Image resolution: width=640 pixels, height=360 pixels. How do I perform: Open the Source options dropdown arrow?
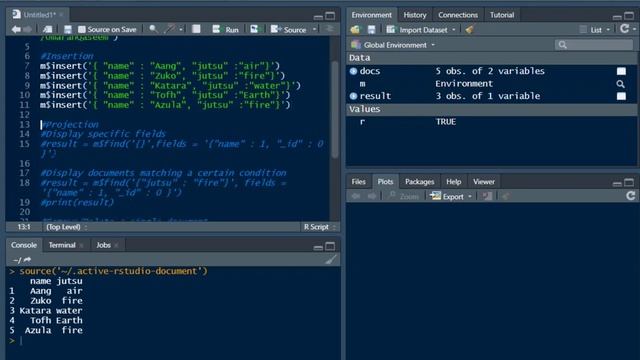tap(314, 29)
